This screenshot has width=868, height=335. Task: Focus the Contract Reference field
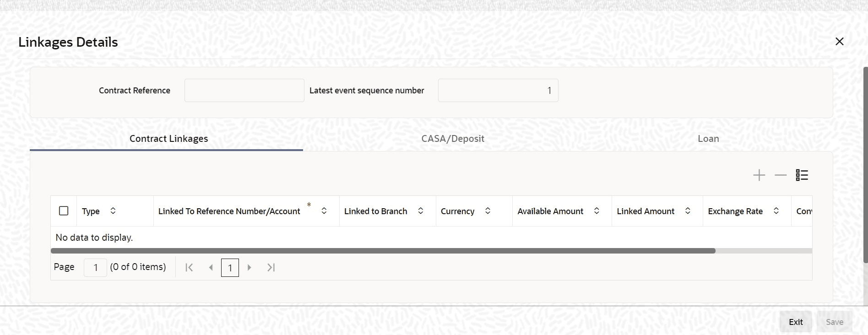[x=244, y=91]
